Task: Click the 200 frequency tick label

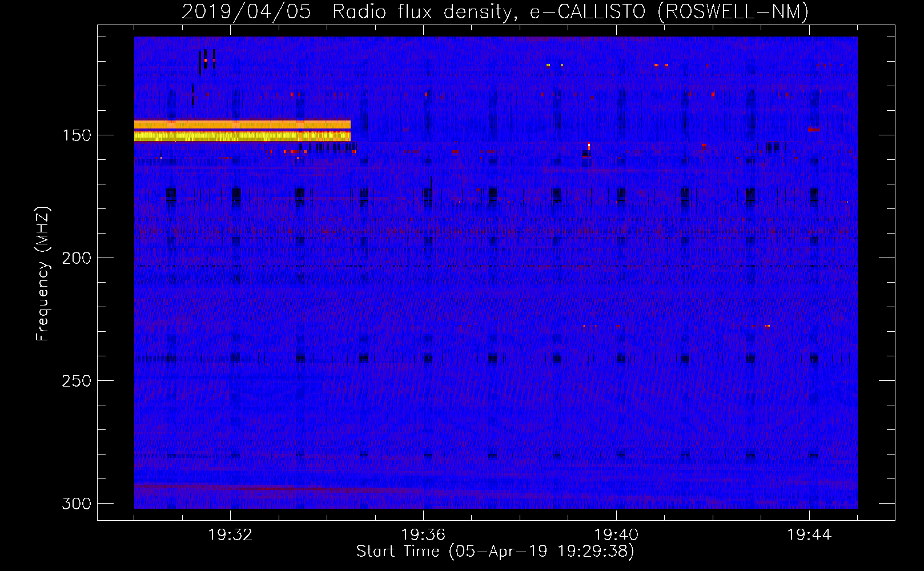Action: pos(77,258)
